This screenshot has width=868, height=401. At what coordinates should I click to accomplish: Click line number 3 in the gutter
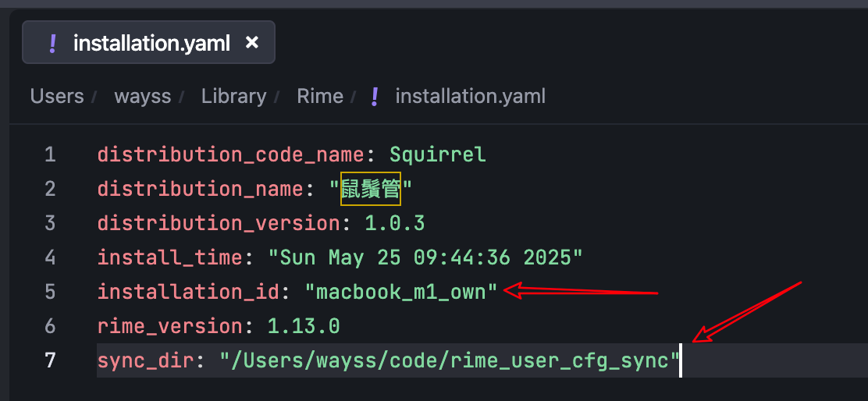pyautogui.click(x=51, y=223)
